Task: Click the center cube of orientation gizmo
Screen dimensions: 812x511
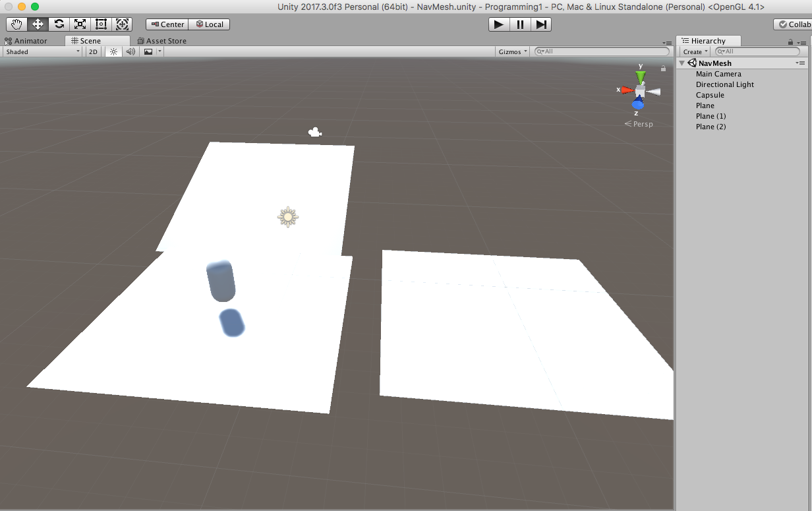Action: click(x=641, y=91)
